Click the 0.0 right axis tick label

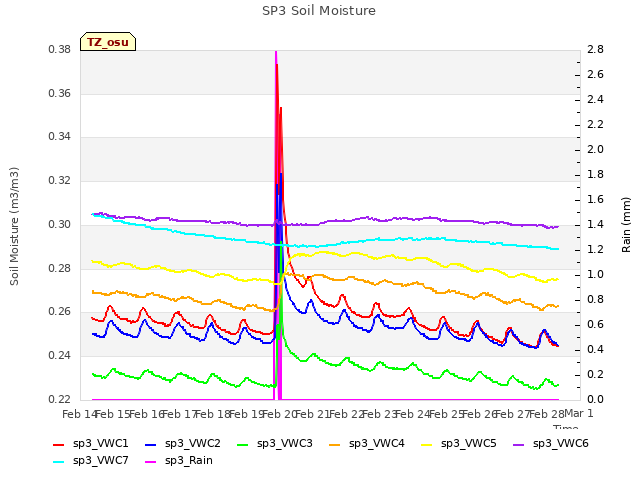596,399
